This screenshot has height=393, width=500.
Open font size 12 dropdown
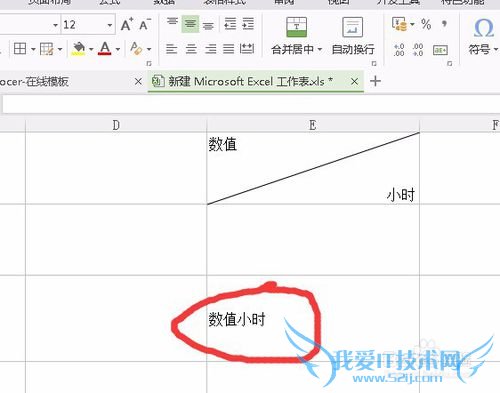pyautogui.click(x=110, y=25)
